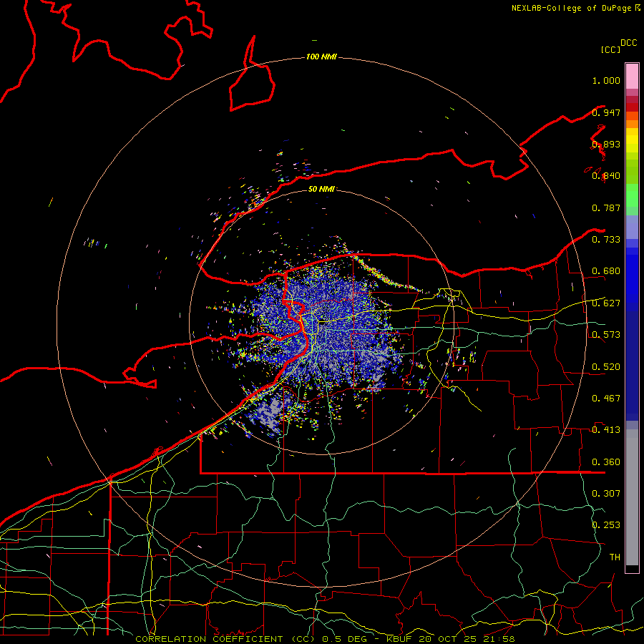This screenshot has width=644, height=644.
Task: Select the 0.733 scale label
Action: pos(606,240)
